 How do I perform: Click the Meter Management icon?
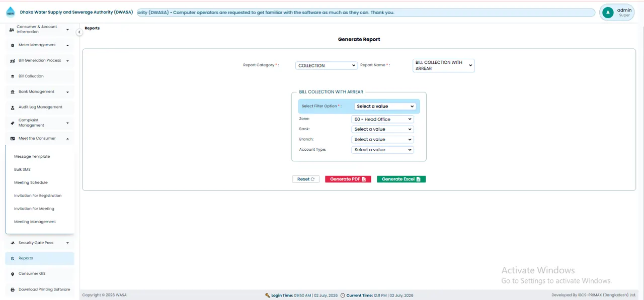[x=13, y=45]
